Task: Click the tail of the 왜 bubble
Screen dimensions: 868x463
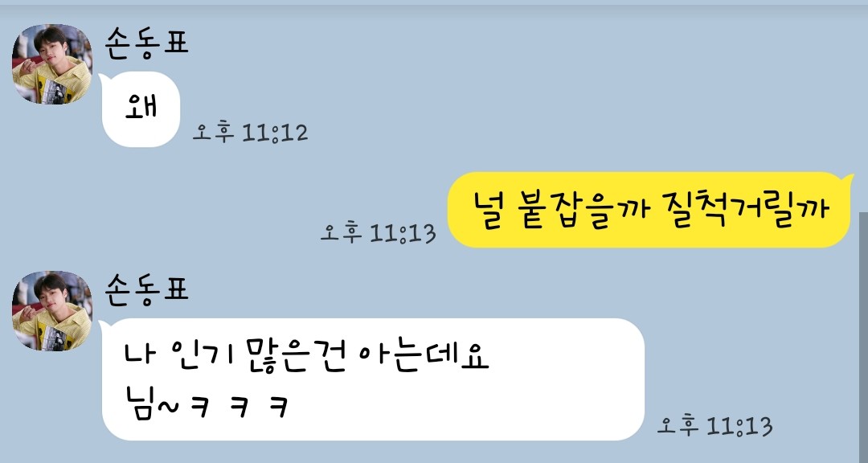Action: click(104, 80)
